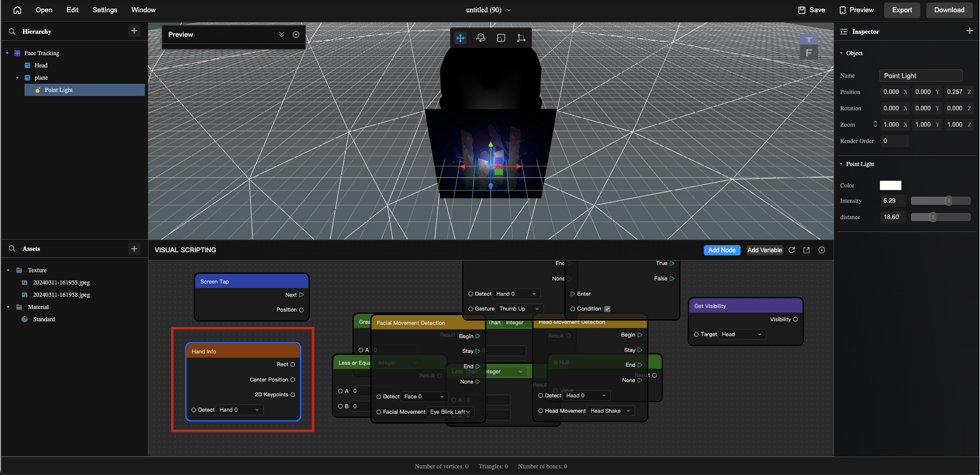Select the bounding frame tool in viewport toolbar
Viewport: 980px width, 475px height.
(521, 38)
